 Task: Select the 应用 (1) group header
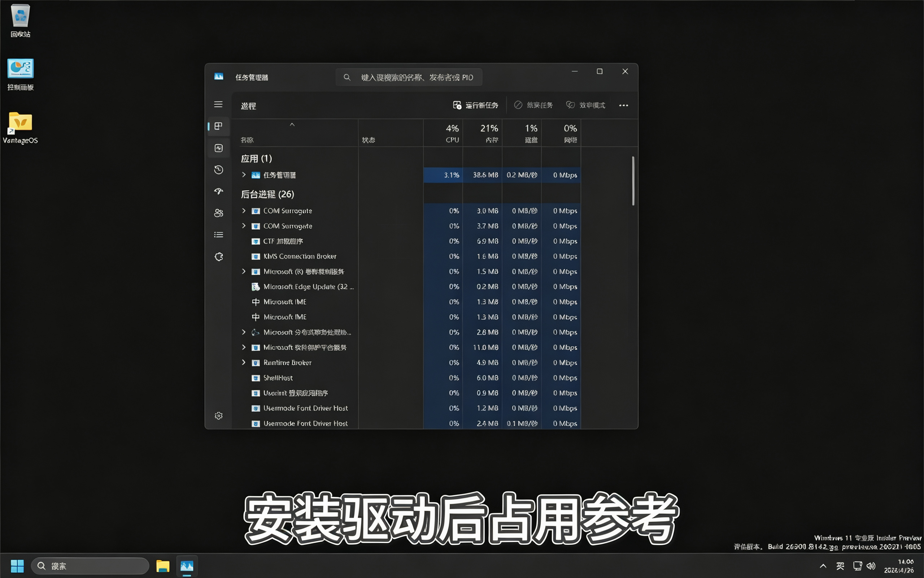pyautogui.click(x=256, y=159)
